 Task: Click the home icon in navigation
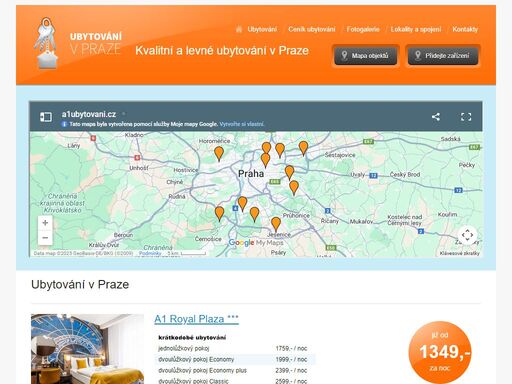click(x=239, y=29)
